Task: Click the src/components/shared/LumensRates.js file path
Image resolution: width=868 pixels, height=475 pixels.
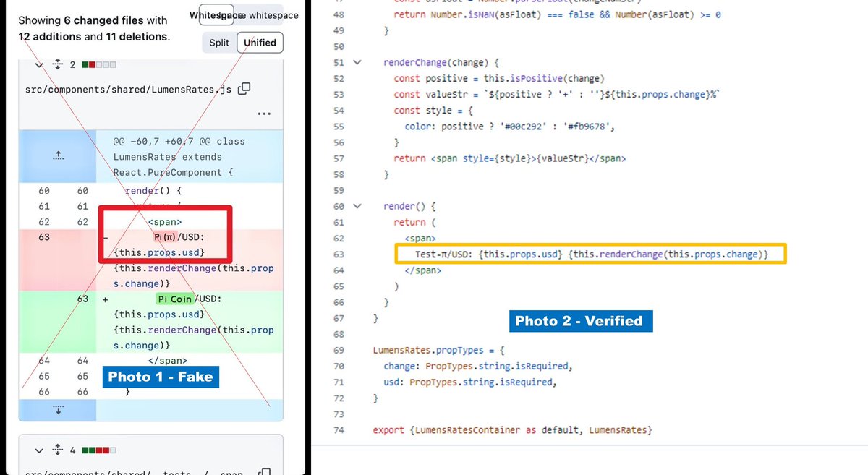Action: tap(129, 89)
